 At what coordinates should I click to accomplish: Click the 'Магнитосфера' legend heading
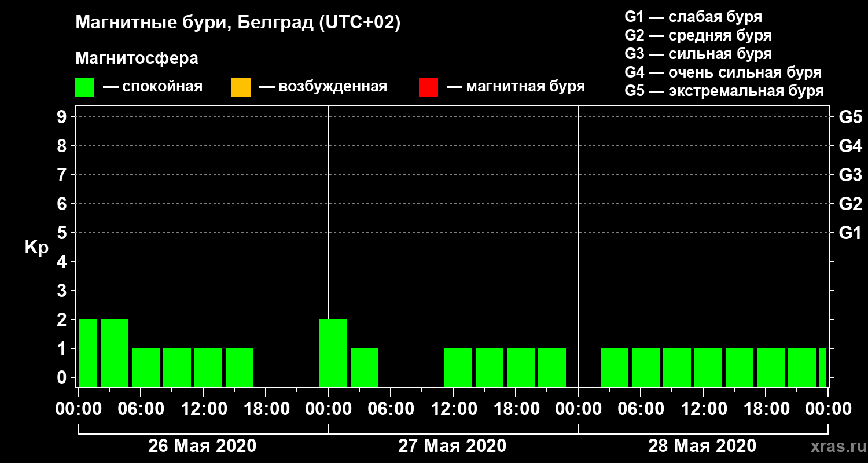[x=137, y=58]
